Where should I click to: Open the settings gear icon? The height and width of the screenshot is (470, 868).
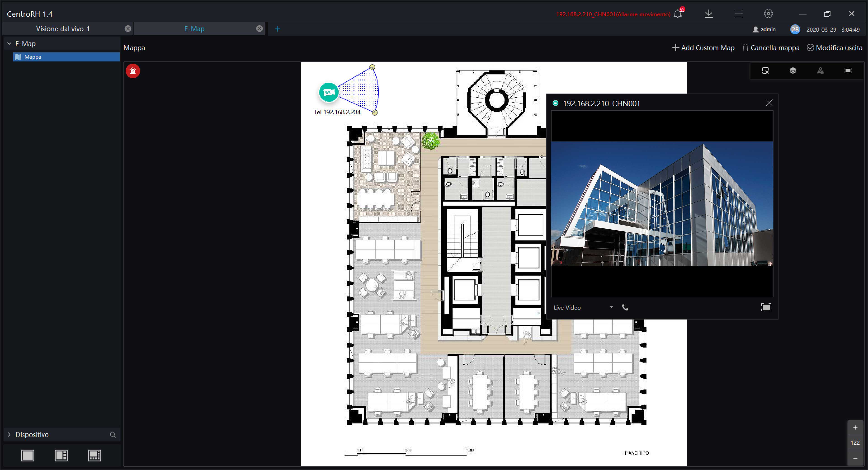(x=768, y=14)
